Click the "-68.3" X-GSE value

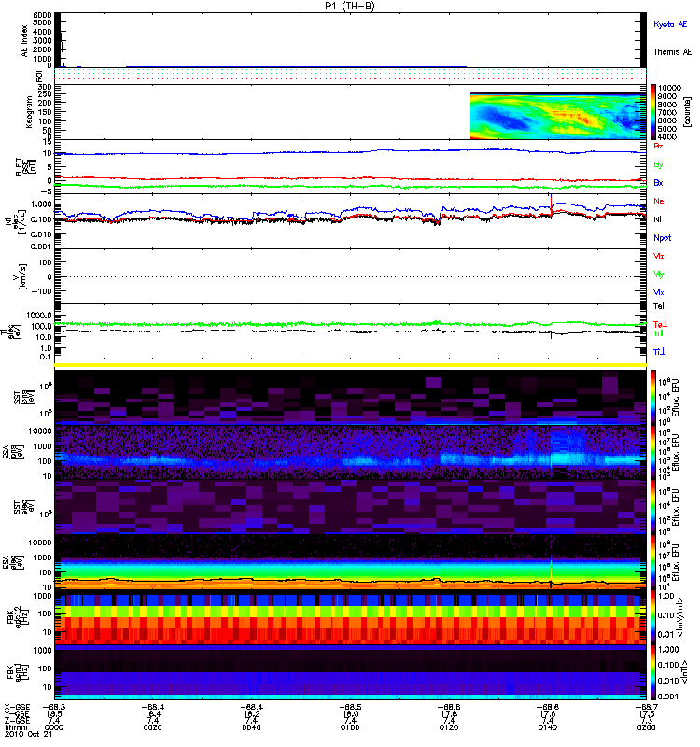coord(54,708)
